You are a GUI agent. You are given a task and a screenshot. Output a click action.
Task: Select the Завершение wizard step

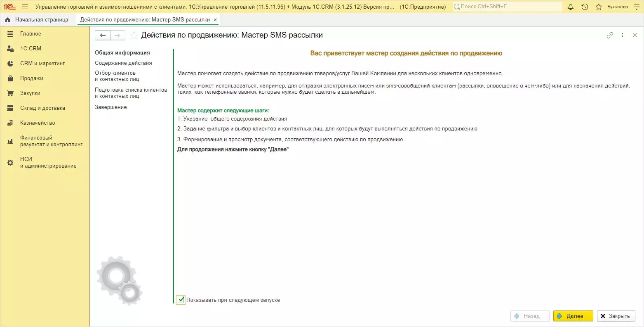tap(111, 107)
